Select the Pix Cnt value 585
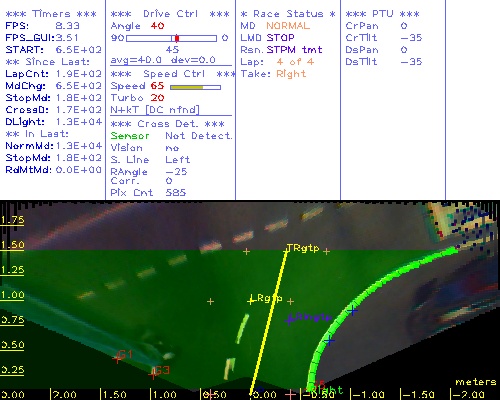This screenshot has height=400, width=500. click(175, 193)
